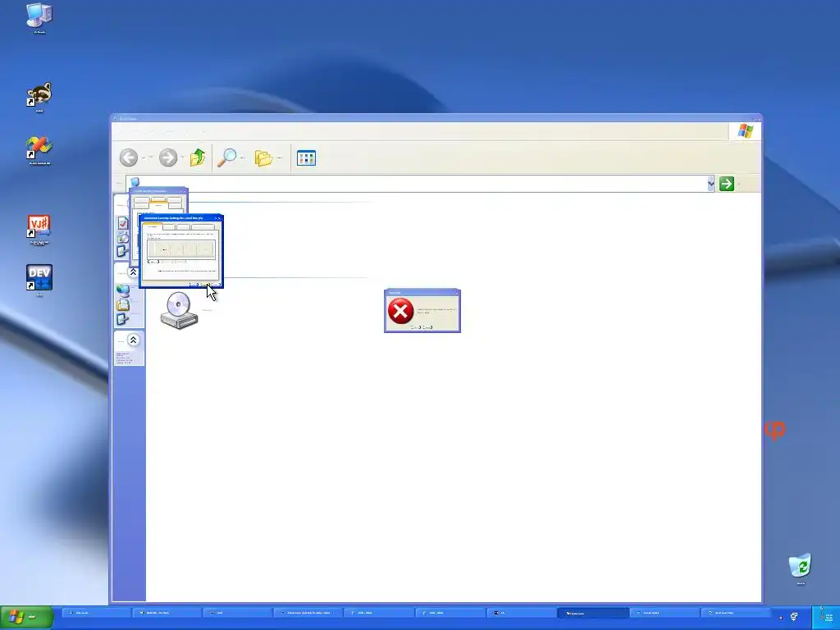
Task: Expand the address bar dropdown arrow
Action: (x=710, y=184)
